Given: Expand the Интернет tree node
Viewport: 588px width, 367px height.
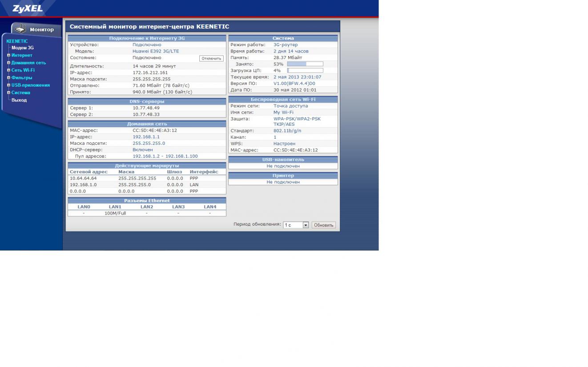Looking at the screenshot, I should [x=8, y=55].
